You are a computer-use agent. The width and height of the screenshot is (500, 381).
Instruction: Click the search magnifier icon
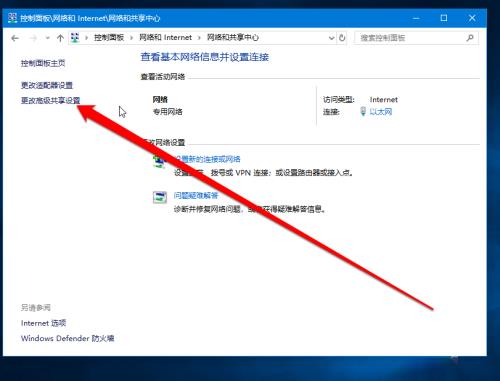pos(470,38)
